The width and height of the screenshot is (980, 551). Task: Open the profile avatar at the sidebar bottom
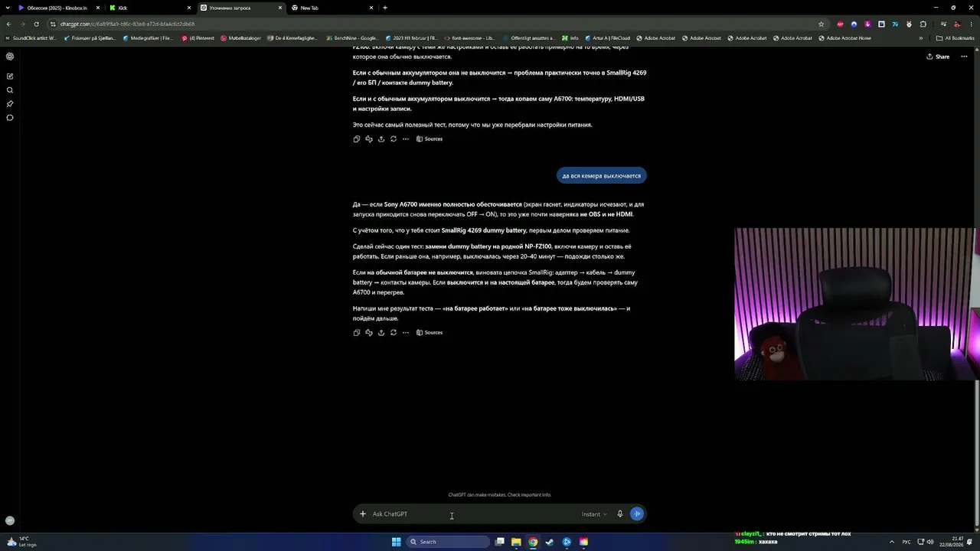pyautogui.click(x=10, y=520)
